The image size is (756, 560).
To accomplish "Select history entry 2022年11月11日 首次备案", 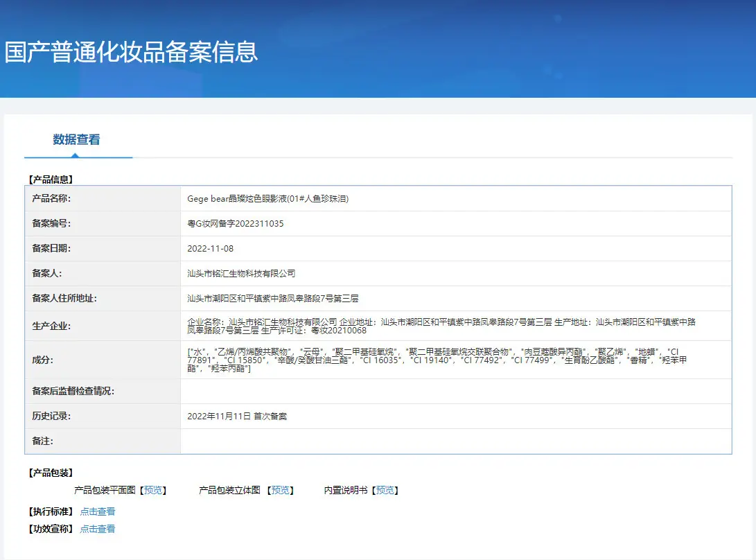I will [237, 417].
